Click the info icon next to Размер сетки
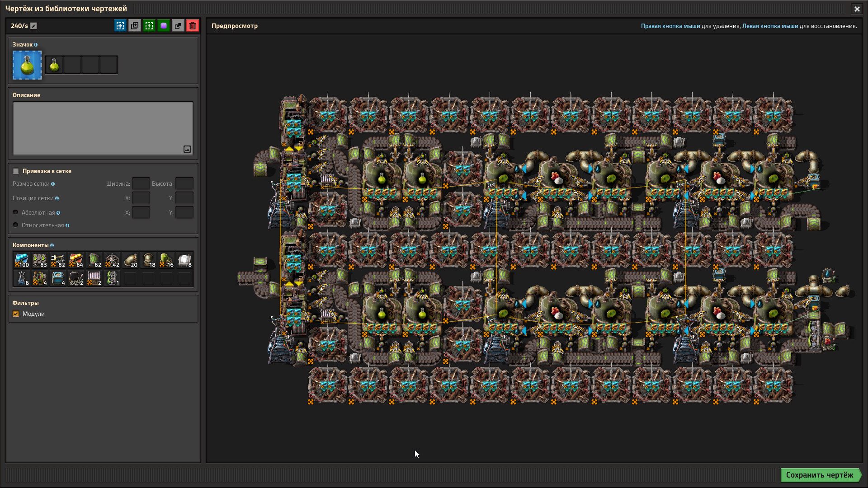 tap(53, 184)
